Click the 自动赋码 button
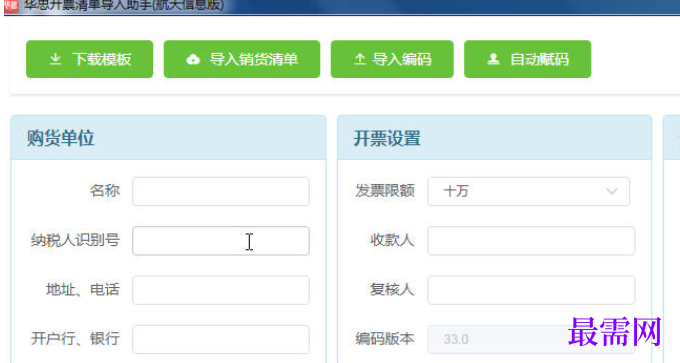Image resolution: width=680 pixels, height=363 pixels. 527,59
